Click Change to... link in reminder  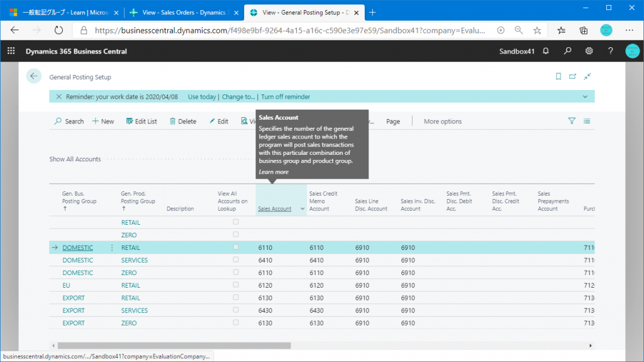point(238,97)
